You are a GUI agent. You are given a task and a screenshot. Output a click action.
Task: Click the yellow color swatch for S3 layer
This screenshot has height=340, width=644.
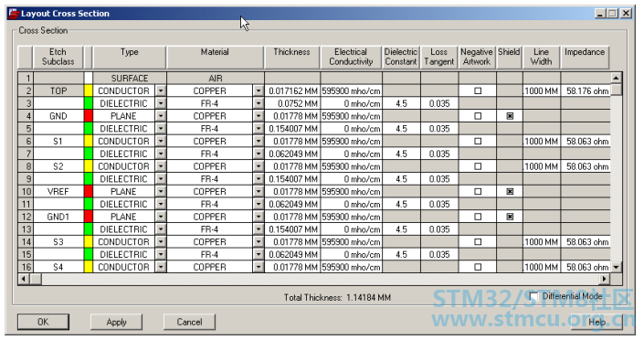(x=89, y=241)
